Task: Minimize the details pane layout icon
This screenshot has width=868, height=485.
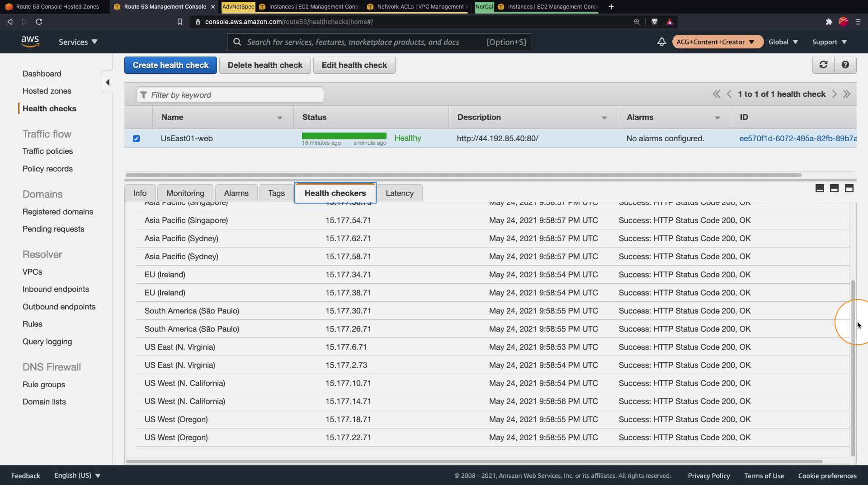Action: [x=820, y=188]
